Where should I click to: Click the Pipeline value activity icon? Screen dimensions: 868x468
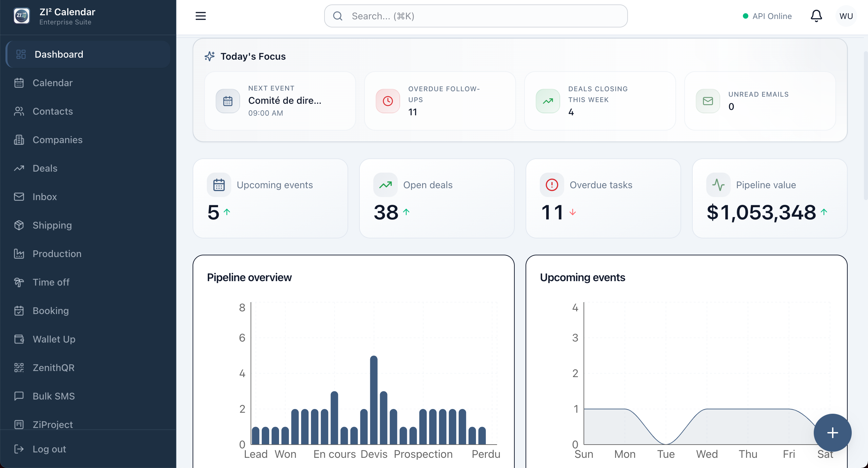coord(718,185)
